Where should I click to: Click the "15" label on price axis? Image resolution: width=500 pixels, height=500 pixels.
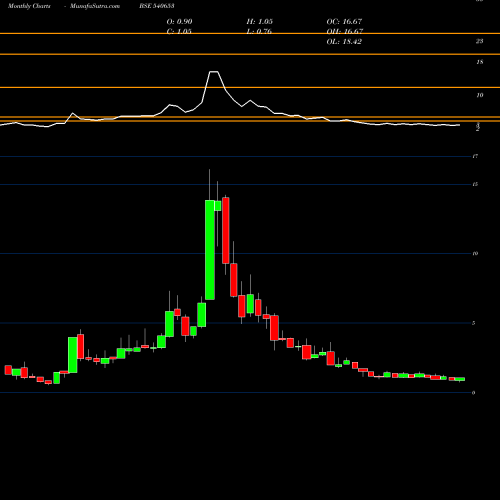point(475,184)
